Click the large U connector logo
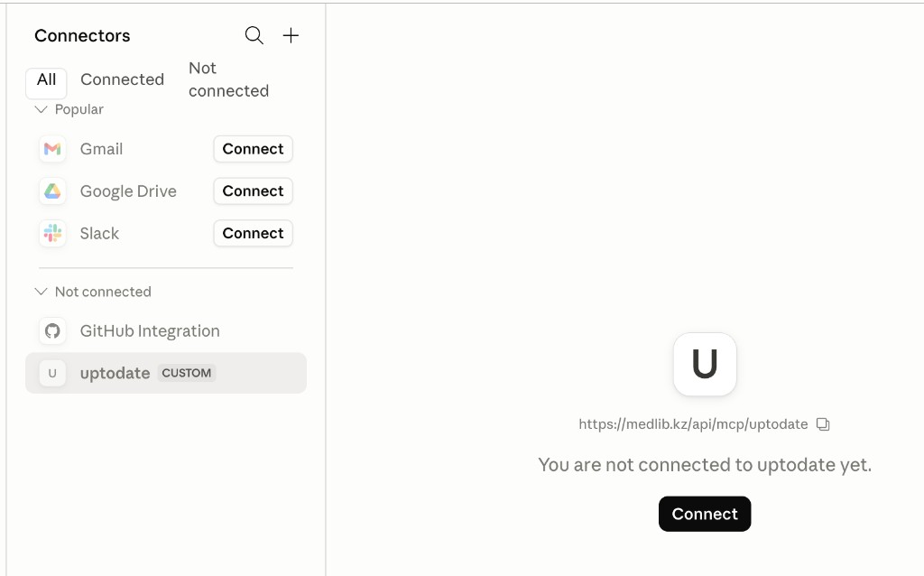 705,365
